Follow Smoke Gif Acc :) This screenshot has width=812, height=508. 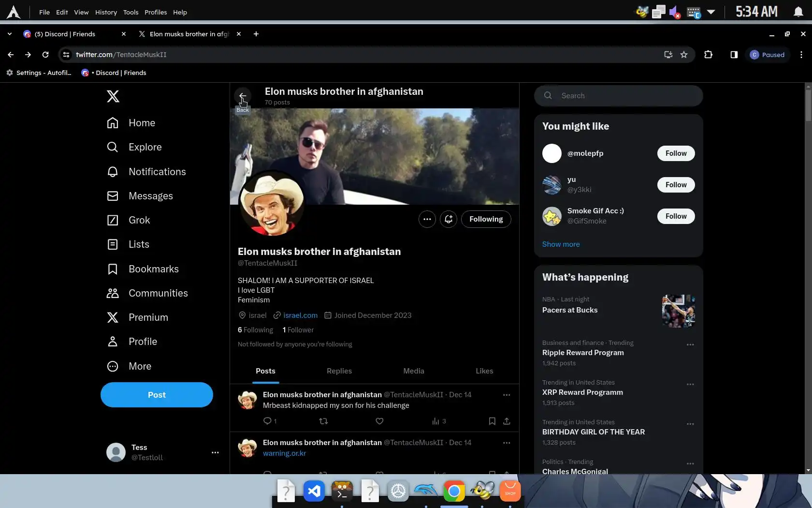click(x=676, y=216)
